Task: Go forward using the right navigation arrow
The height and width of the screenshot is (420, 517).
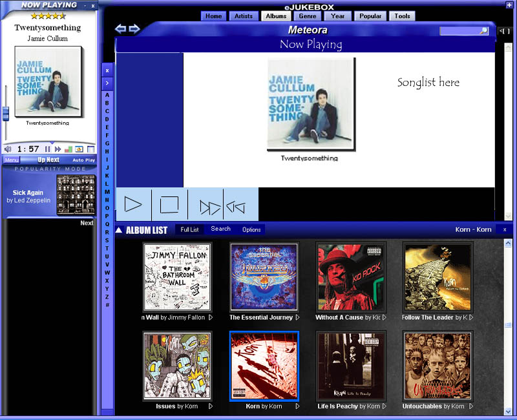Action: click(134, 28)
